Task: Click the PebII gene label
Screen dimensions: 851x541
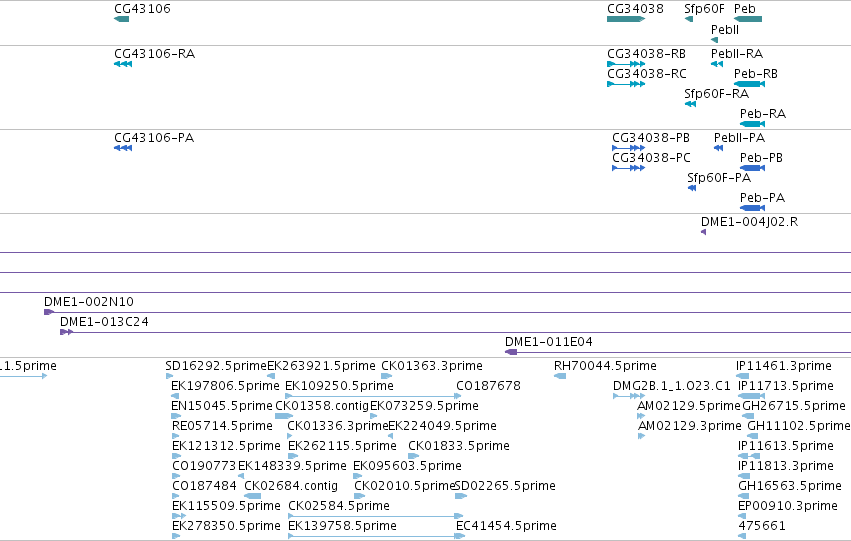Action: coord(725,30)
